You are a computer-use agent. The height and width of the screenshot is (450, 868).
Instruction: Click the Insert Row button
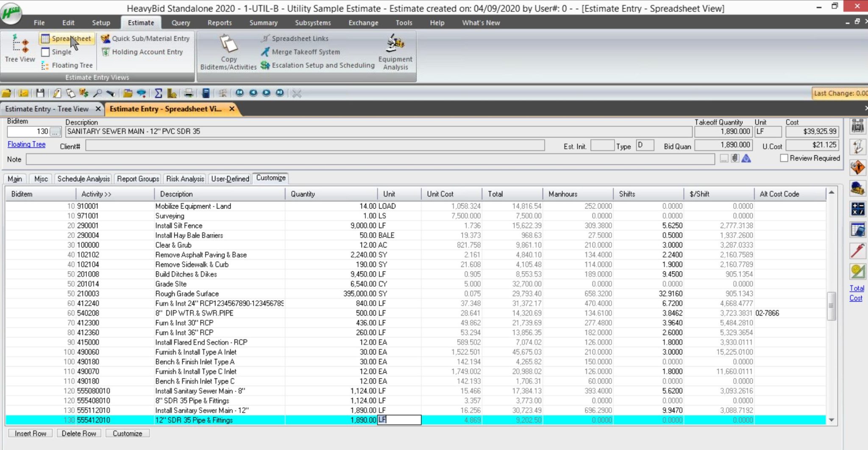pos(30,433)
